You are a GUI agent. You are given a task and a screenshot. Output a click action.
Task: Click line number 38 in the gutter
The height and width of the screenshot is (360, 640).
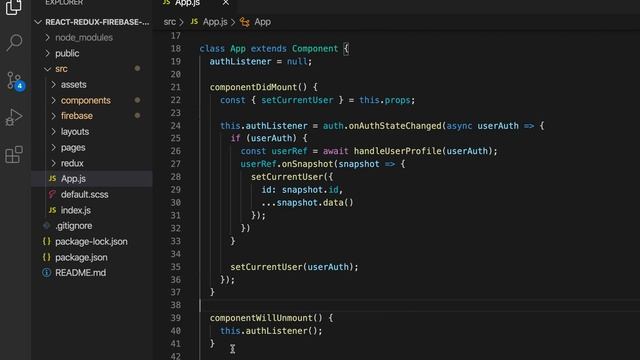click(176, 305)
